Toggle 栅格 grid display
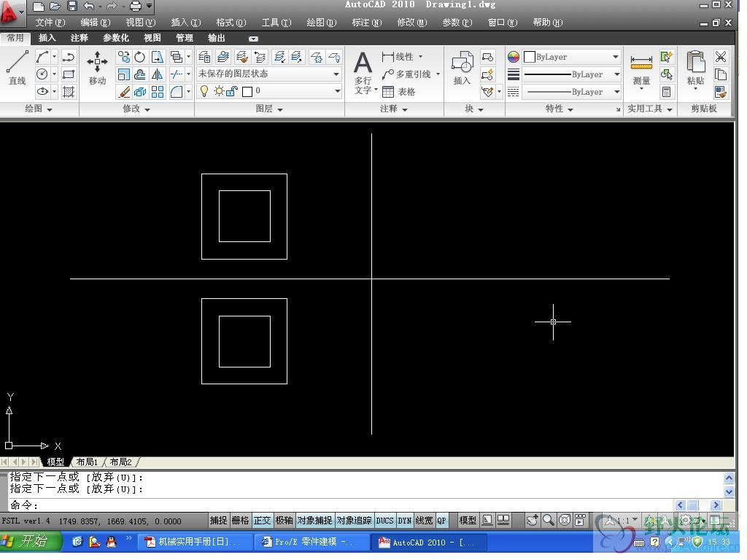 240,521
